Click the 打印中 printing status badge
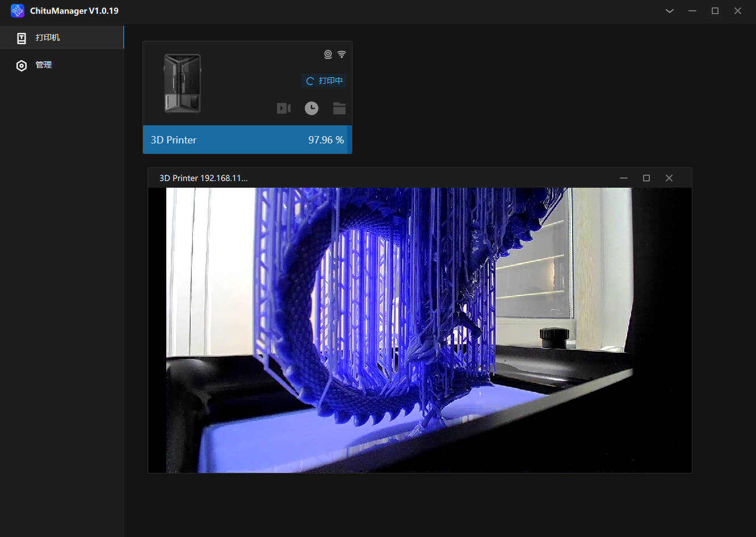The image size is (756, 537). click(324, 81)
